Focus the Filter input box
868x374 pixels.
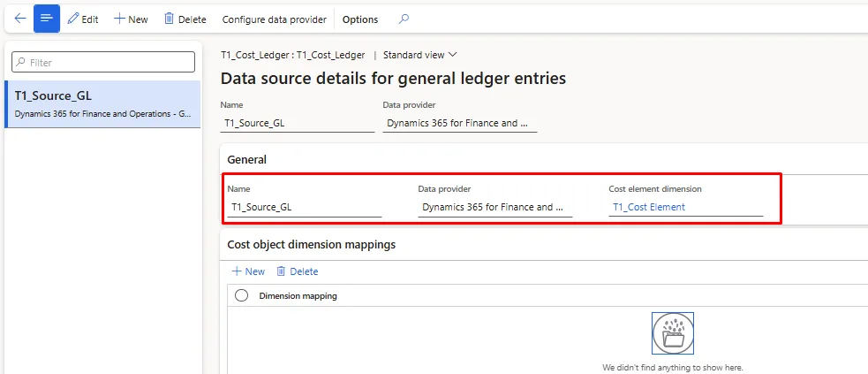tap(103, 62)
